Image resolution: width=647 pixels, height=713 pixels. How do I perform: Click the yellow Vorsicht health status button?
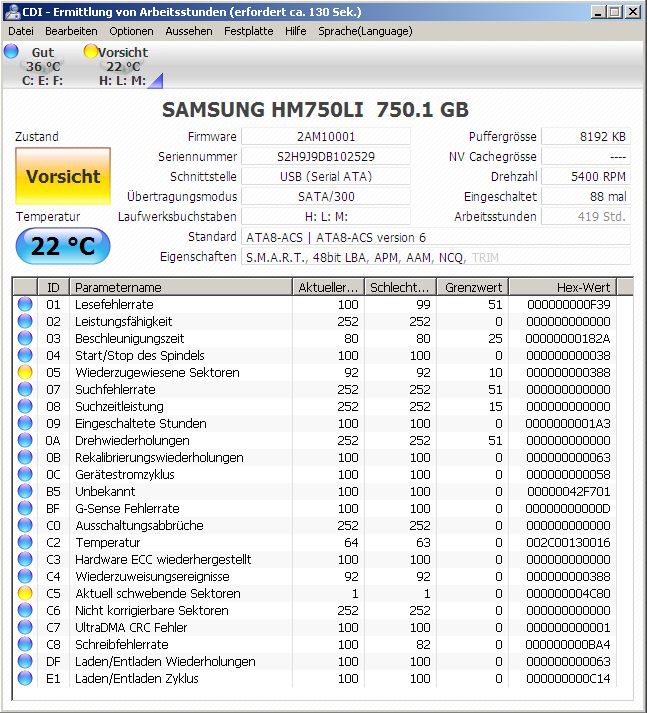pyautogui.click(x=63, y=176)
